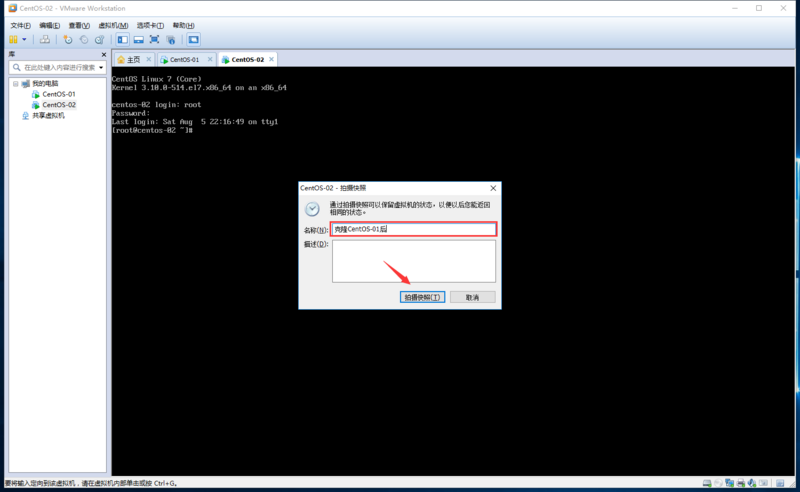Image resolution: width=800 pixels, height=492 pixels.
Task: Click the VMware Workstation title bar icon
Action: click(12, 8)
